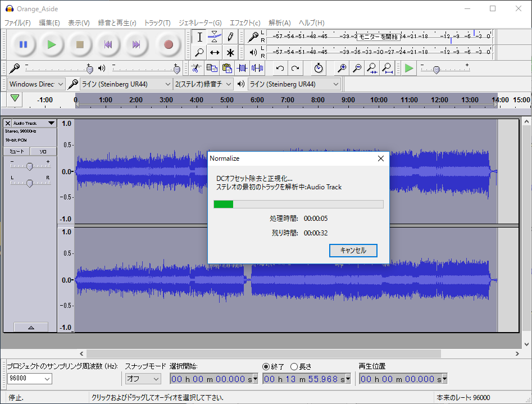Select the 終了 radio button
This screenshot has width=532, height=404.
tap(266, 367)
